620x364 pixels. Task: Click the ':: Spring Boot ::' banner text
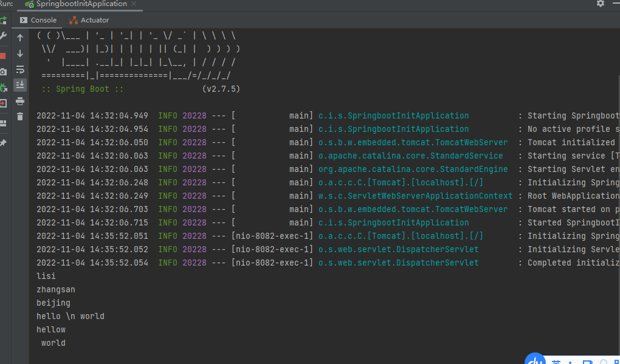pyautogui.click(x=83, y=89)
